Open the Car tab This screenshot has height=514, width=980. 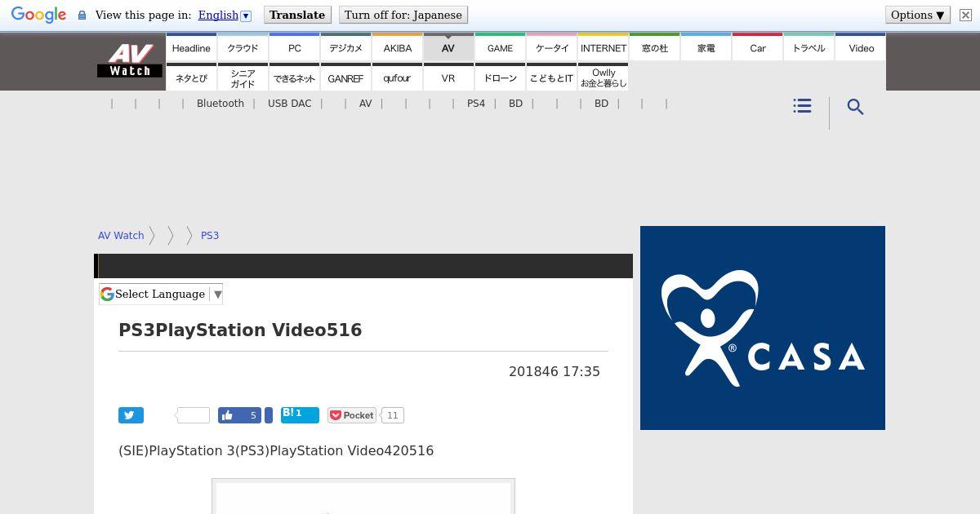[x=758, y=47]
